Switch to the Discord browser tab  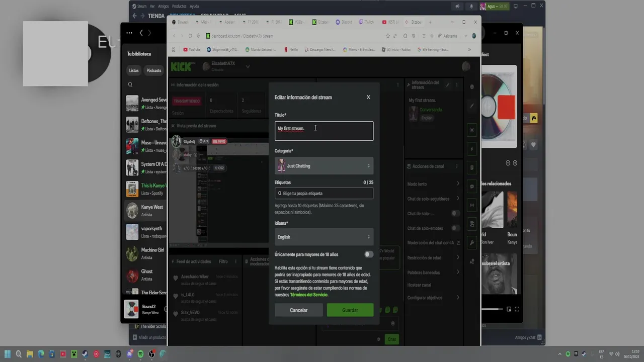point(345,22)
